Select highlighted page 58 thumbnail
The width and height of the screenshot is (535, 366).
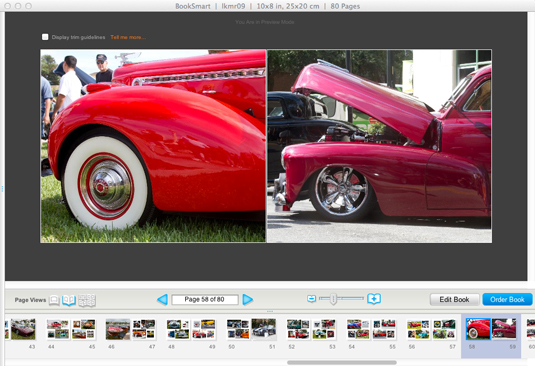[478, 329]
